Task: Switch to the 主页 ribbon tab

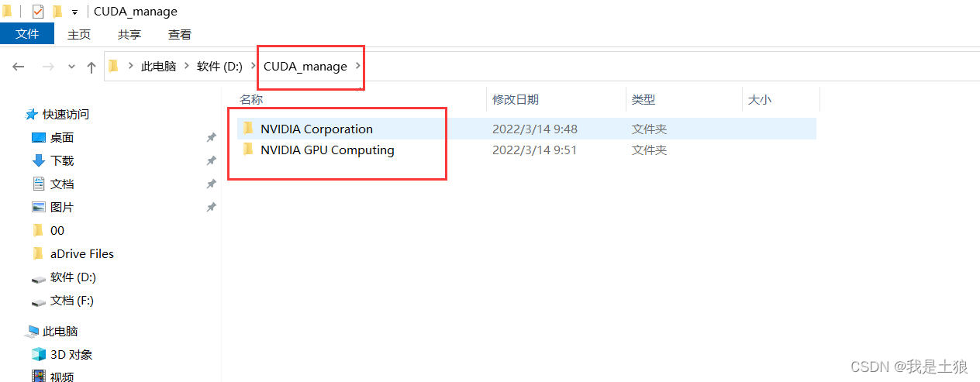Action: click(x=79, y=34)
